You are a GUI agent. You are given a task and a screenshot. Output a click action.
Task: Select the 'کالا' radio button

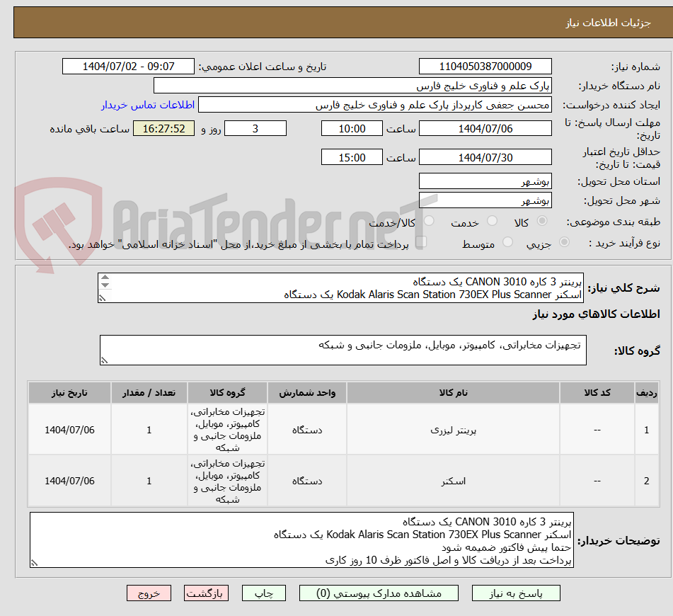[542, 221]
